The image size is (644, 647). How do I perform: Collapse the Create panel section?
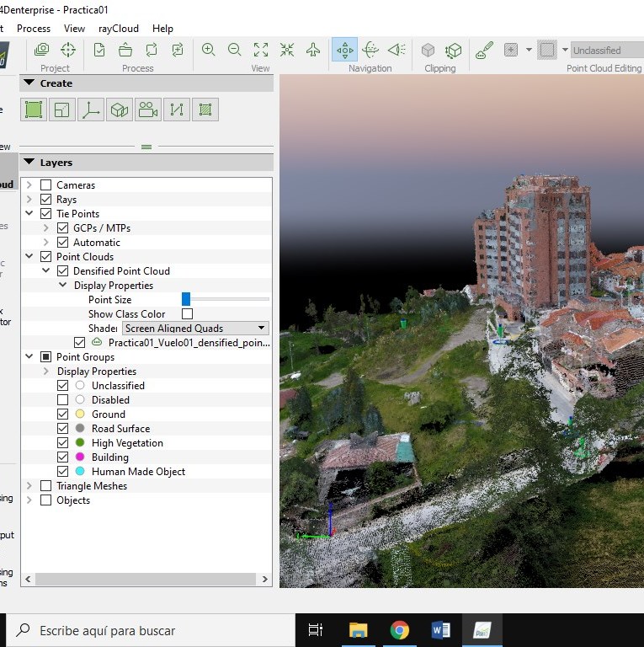pos(29,83)
